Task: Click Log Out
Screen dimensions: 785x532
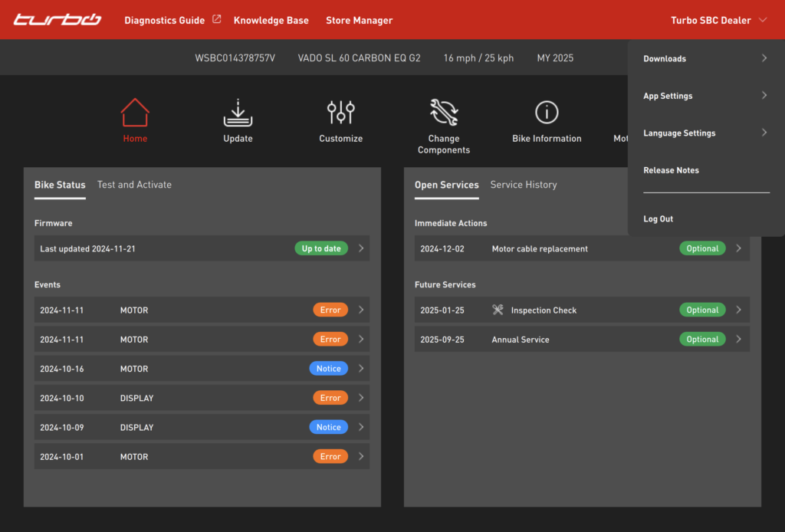Action: coord(659,219)
